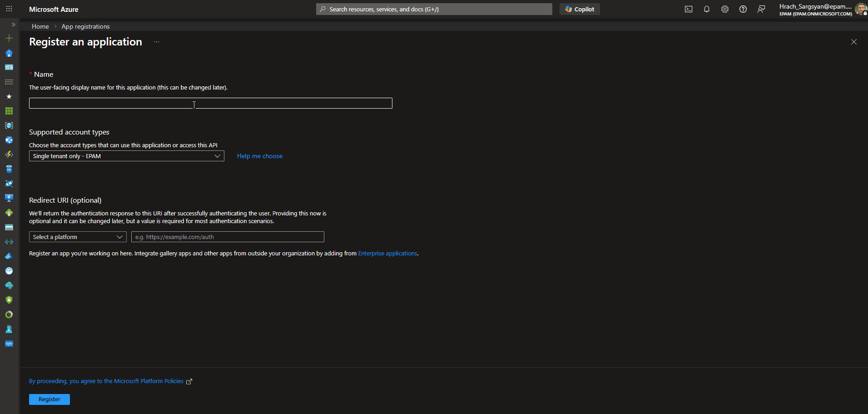Open the portal Settings gear
Viewport: 868px width, 414px height.
pos(725,9)
